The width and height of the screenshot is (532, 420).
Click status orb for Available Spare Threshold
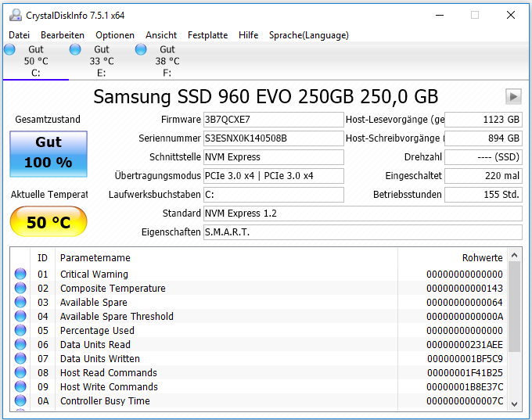coord(20,316)
